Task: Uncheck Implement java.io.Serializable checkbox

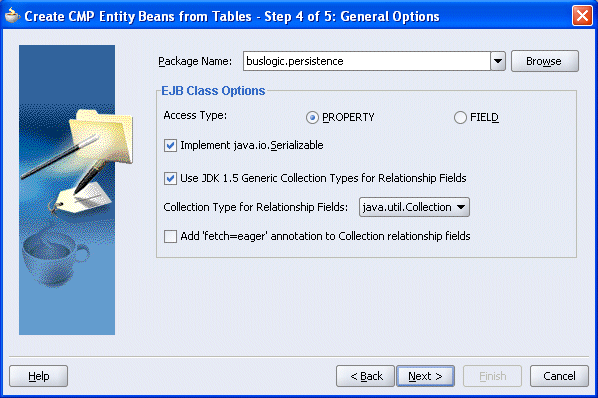Action: coord(170,145)
